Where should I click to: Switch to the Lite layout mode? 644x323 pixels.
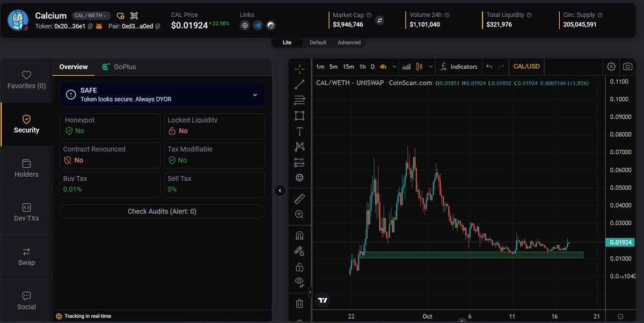click(x=287, y=42)
